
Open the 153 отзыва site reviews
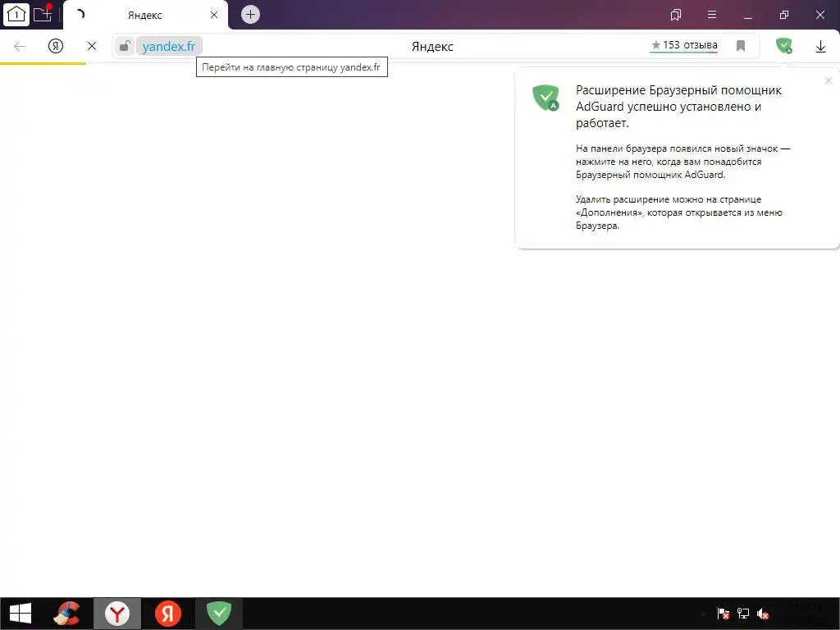[684, 46]
